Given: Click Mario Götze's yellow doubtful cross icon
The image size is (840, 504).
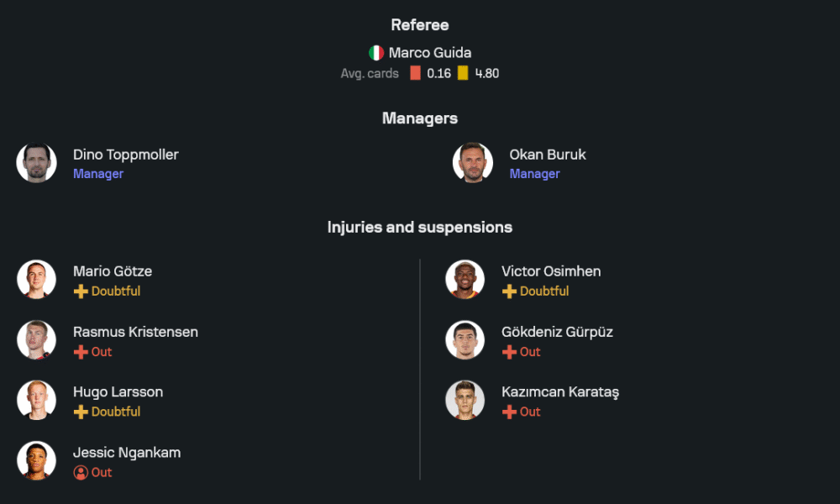Looking at the screenshot, I should pos(81,291).
